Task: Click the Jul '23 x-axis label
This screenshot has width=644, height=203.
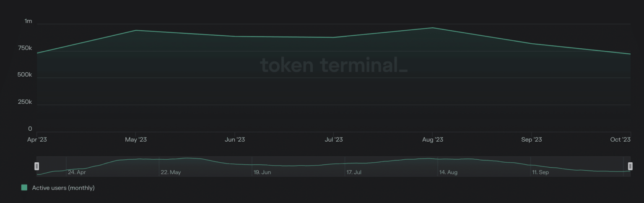Action: pyautogui.click(x=334, y=140)
